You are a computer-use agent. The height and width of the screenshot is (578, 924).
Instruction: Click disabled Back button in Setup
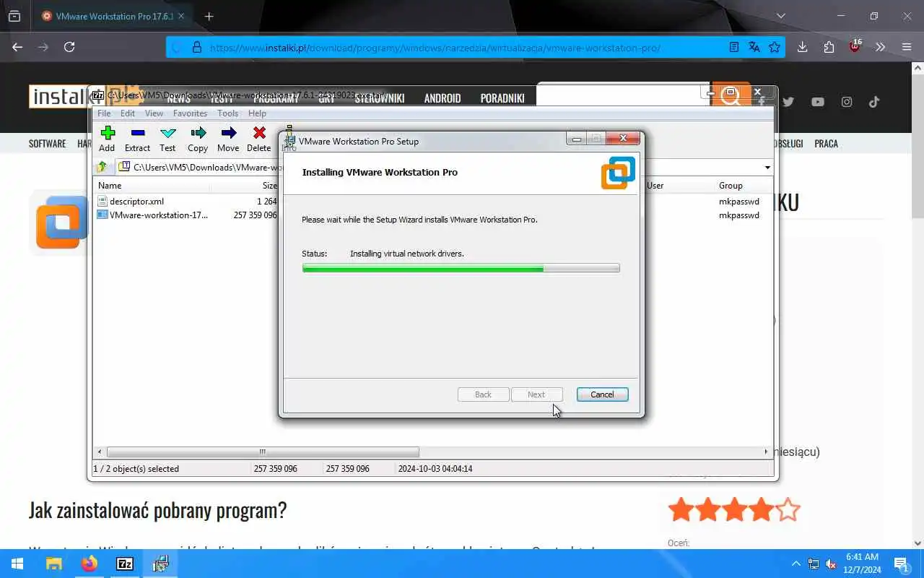tap(483, 394)
